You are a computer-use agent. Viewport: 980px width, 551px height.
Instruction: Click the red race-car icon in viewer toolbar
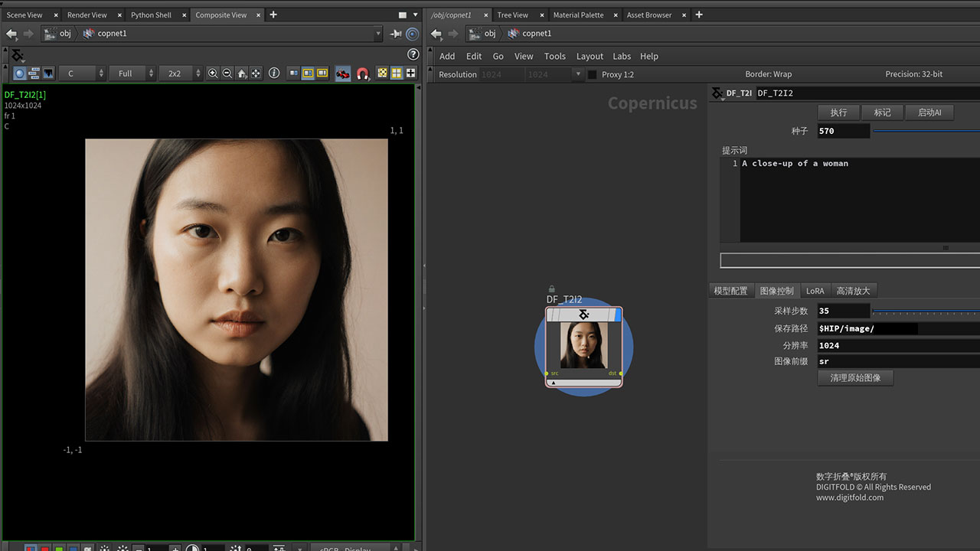point(343,73)
